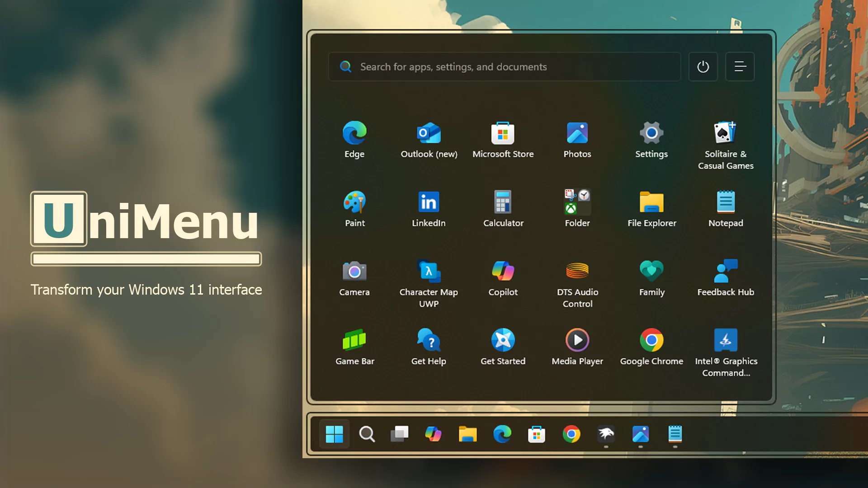This screenshot has width=868, height=488.
Task: Open Copilot from the app grid
Action: (x=503, y=278)
